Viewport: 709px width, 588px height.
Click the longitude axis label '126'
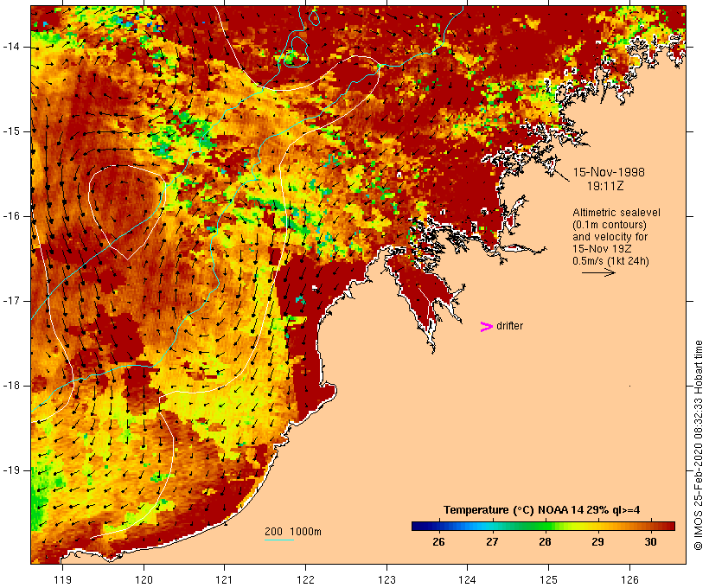(629, 579)
